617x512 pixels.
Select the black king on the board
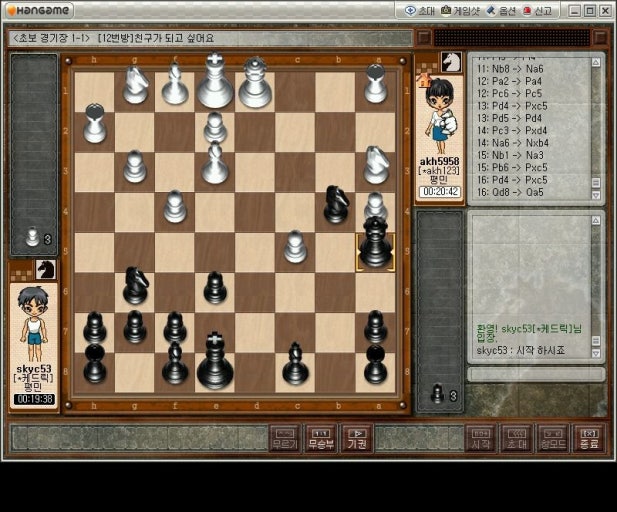(x=215, y=360)
